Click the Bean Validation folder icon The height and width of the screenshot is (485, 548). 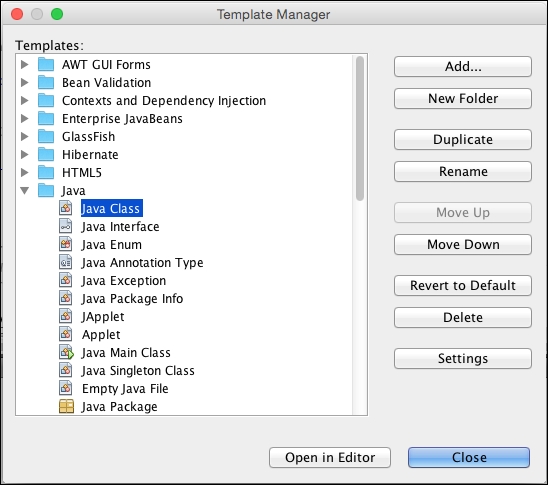click(46, 82)
